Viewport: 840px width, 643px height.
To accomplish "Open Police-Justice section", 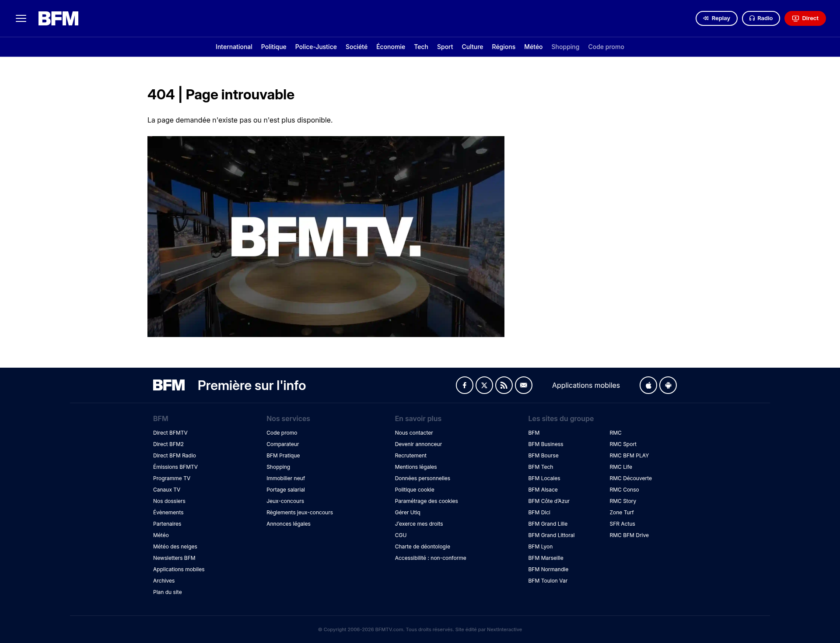I will (316, 47).
